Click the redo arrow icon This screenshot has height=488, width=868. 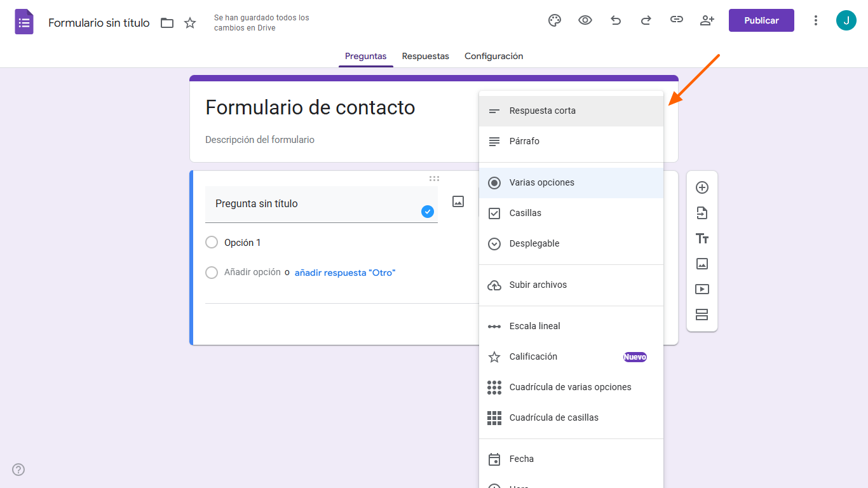(646, 20)
